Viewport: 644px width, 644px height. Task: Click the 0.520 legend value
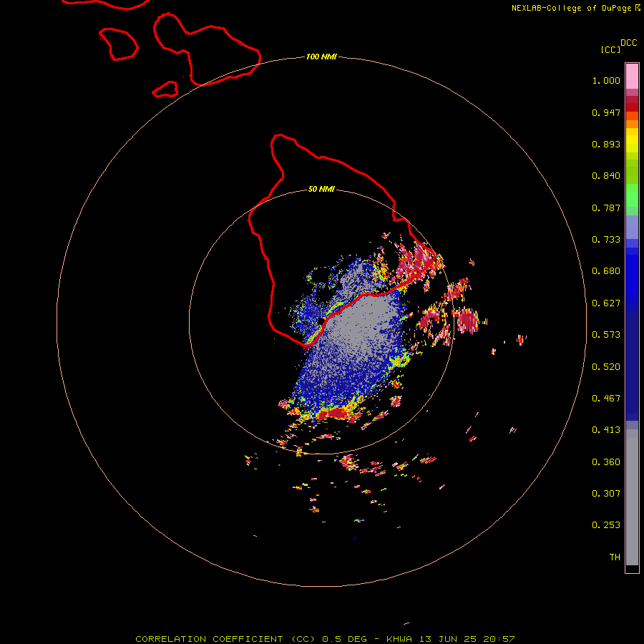[606, 367]
